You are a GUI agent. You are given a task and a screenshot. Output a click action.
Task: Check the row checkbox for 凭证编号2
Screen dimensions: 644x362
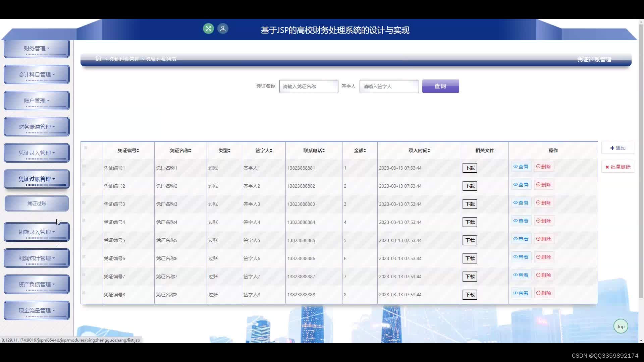pyautogui.click(x=84, y=184)
